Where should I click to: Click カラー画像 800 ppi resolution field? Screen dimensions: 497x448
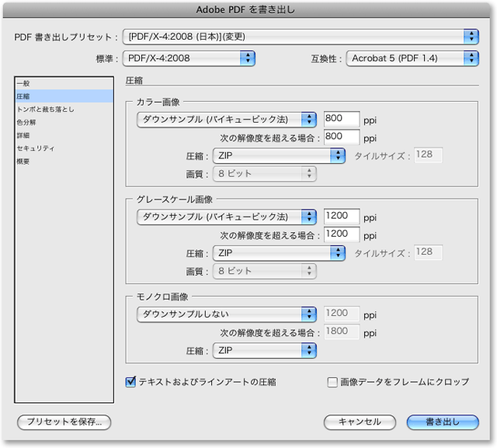pyautogui.click(x=341, y=120)
